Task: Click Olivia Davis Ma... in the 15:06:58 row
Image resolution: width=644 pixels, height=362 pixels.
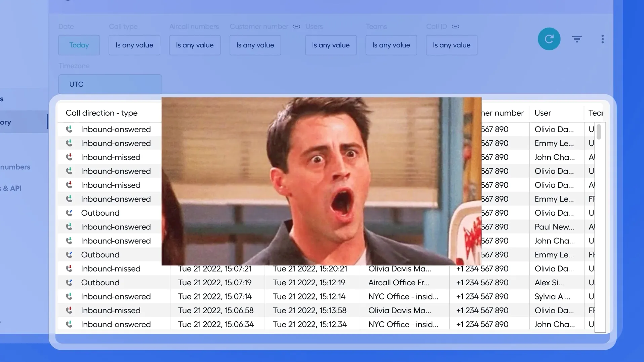Action: click(x=400, y=310)
